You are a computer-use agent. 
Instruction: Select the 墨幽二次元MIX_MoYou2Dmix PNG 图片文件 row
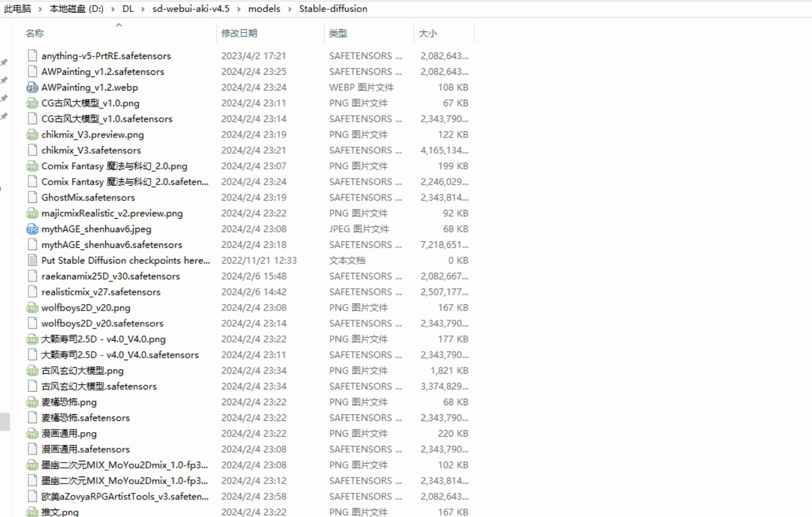248,465
